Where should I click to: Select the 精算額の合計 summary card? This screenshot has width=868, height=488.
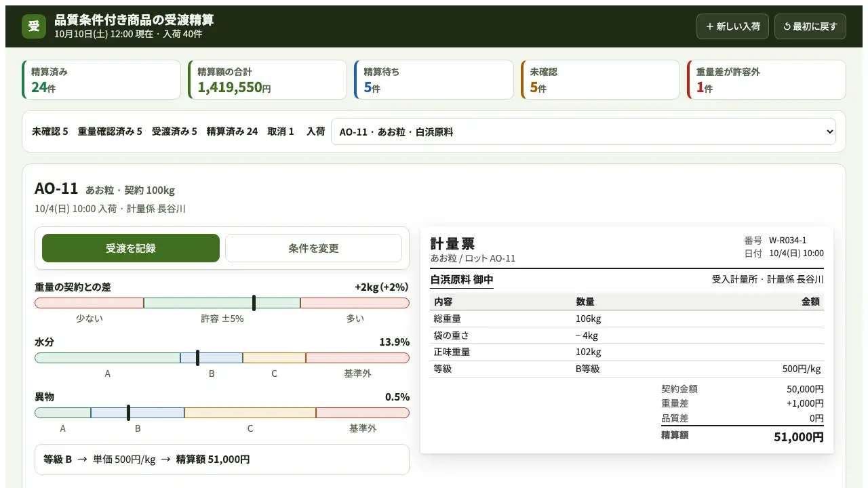267,80
